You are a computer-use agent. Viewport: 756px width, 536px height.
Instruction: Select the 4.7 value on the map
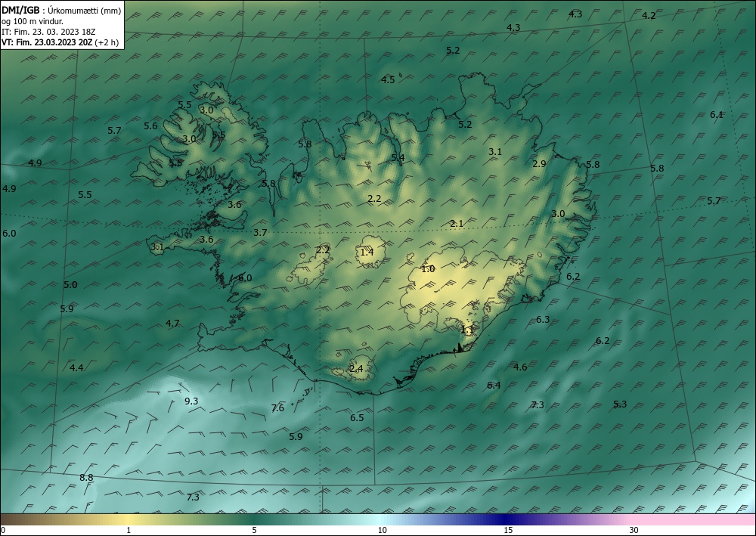click(172, 324)
